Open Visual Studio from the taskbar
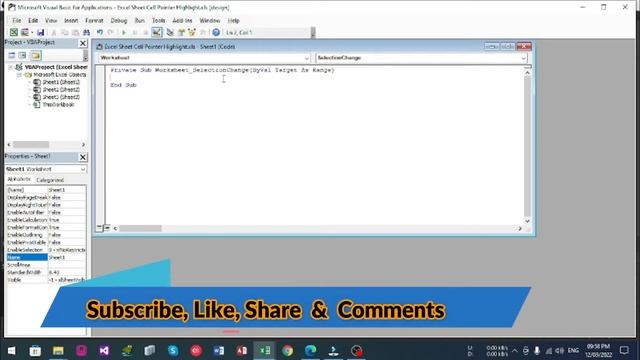 pos(104,351)
